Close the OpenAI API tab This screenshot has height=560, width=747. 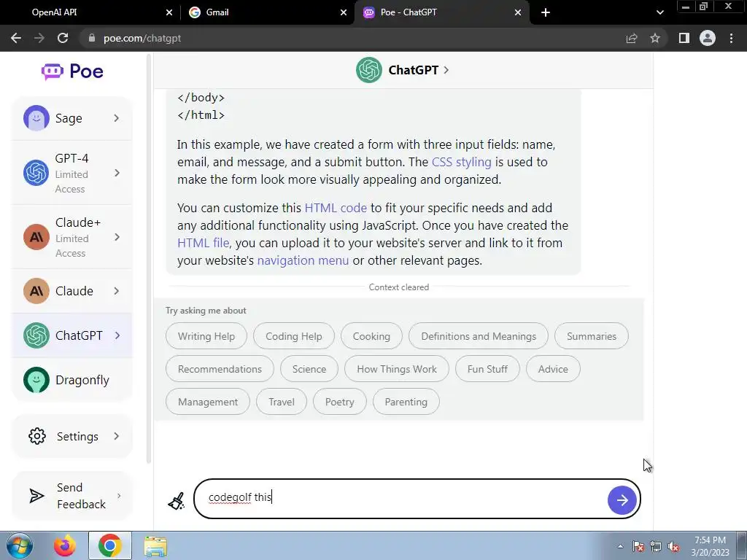click(x=169, y=12)
